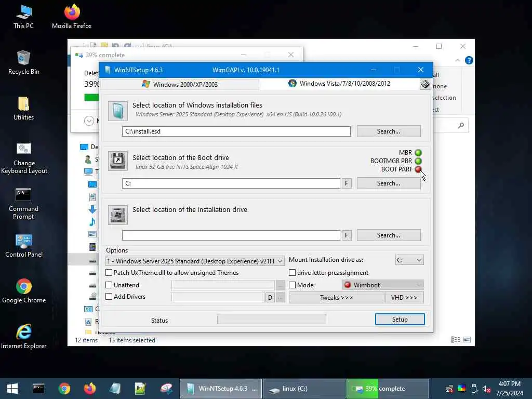Screen dimensions: 532x399
Task: Click the empty Installation drive field
Action: click(x=231, y=235)
